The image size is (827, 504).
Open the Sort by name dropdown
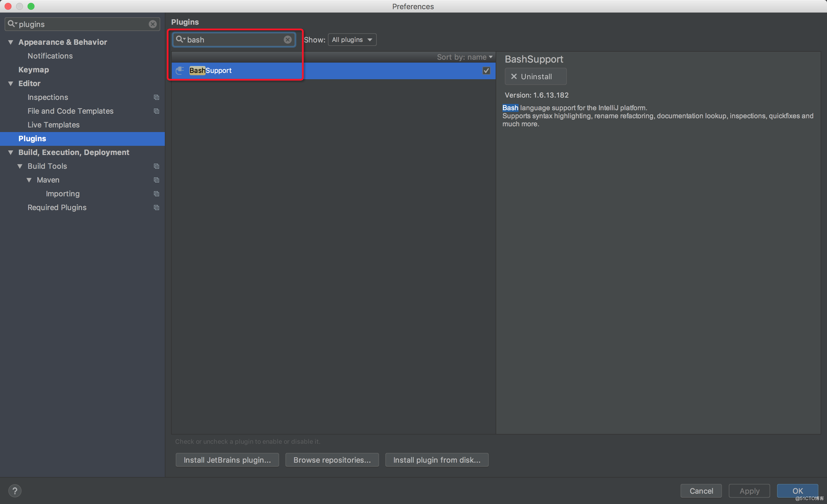tap(465, 57)
